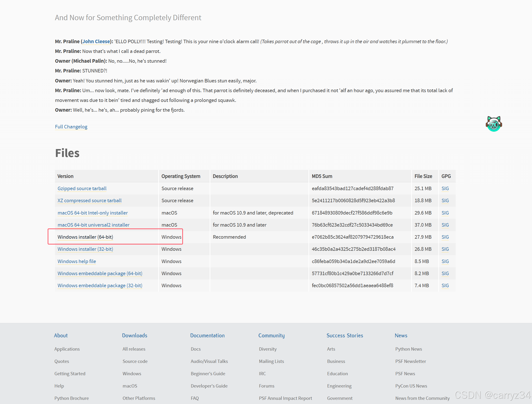Open the Full Changelog link
This screenshot has height=404, width=532.
pyautogui.click(x=71, y=127)
